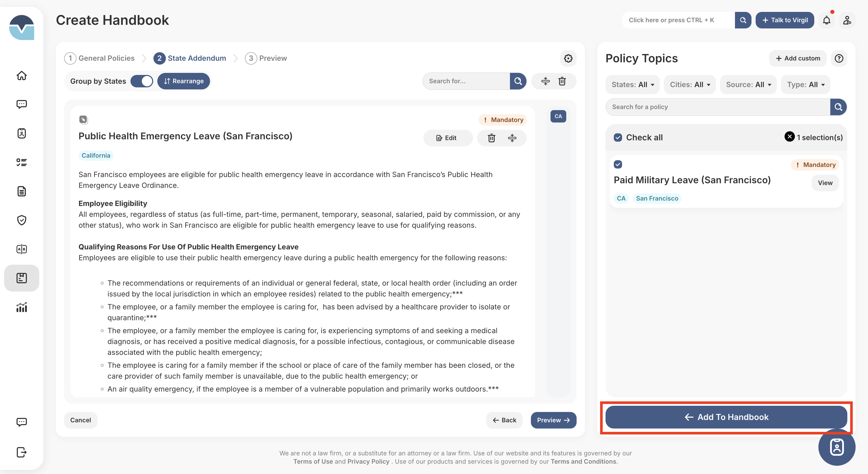Toggle the Group by States switch
868x474 pixels.
point(142,81)
